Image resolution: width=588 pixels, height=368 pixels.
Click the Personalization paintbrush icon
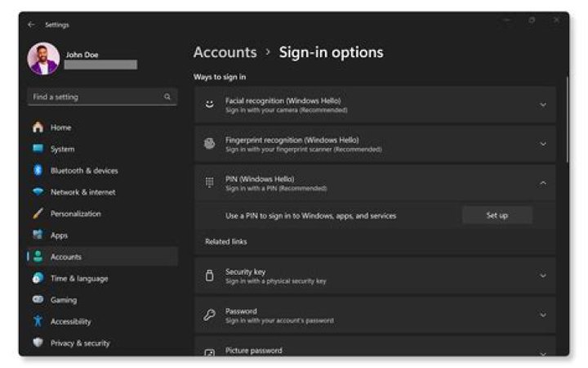[x=38, y=213]
